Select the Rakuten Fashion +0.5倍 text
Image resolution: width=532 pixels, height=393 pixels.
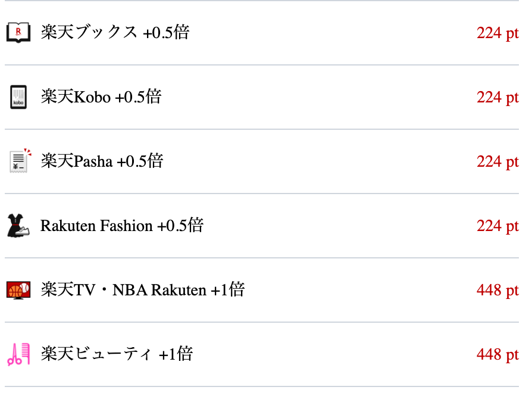point(122,225)
